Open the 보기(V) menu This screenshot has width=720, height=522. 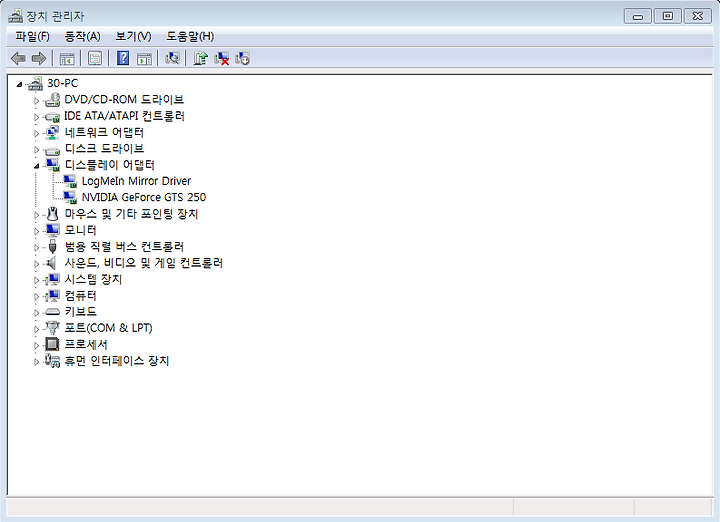134,36
